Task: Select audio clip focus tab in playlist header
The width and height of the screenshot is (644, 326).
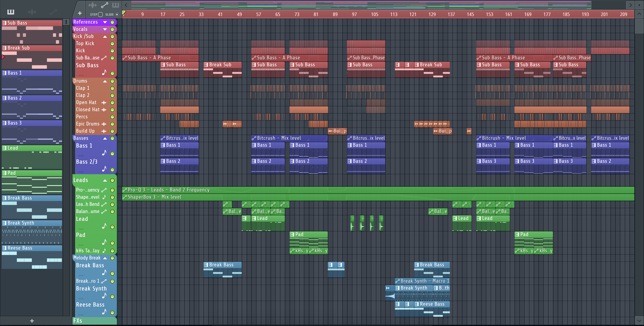Action: click(93, 5)
